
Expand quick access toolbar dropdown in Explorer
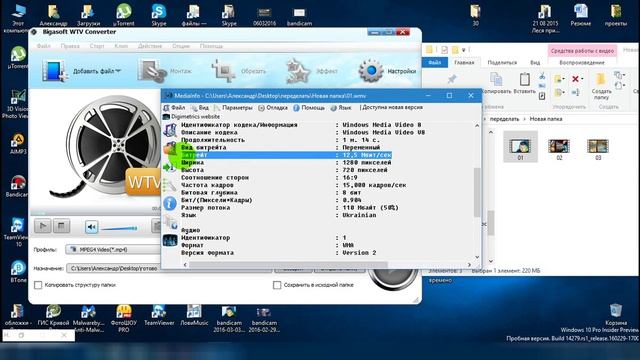[464, 50]
